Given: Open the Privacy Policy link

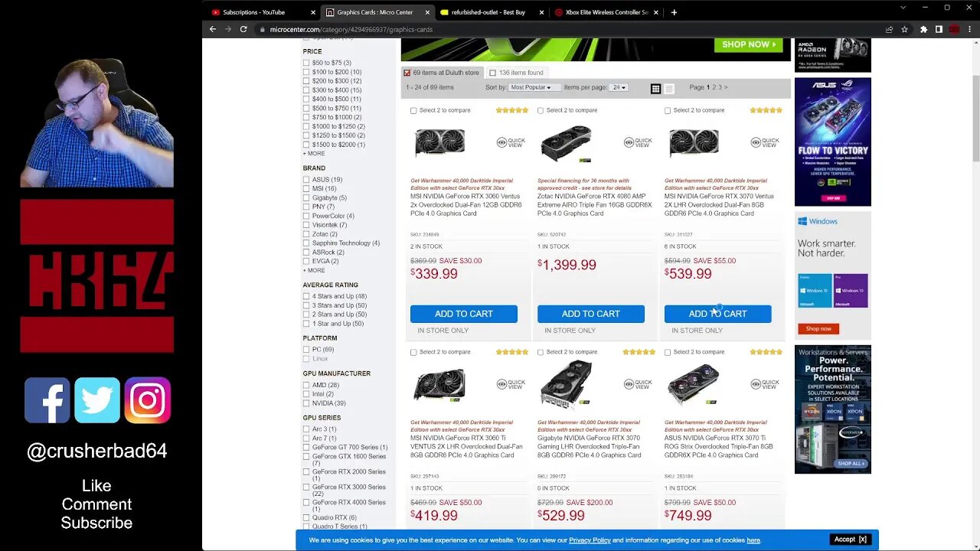Looking at the screenshot, I should point(590,540).
